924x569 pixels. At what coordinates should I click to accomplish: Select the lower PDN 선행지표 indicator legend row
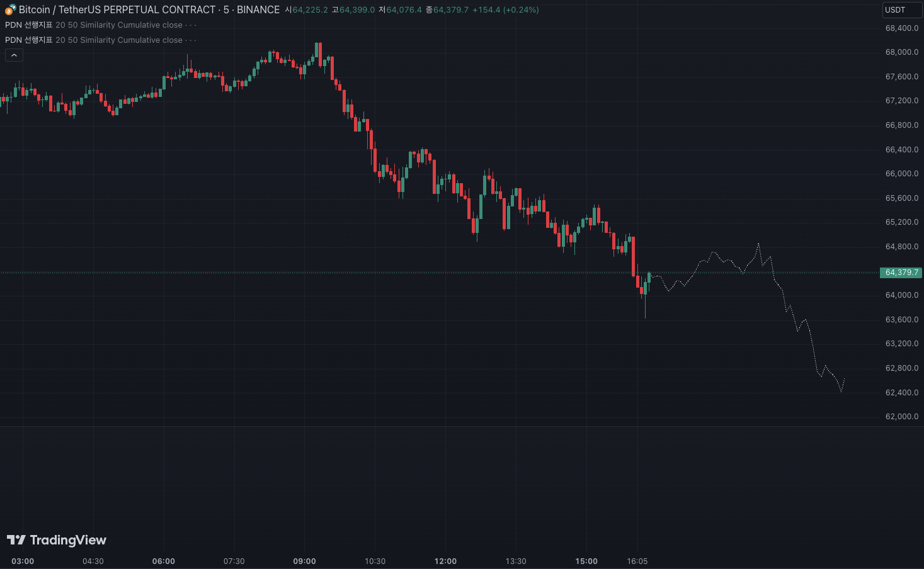coord(101,40)
